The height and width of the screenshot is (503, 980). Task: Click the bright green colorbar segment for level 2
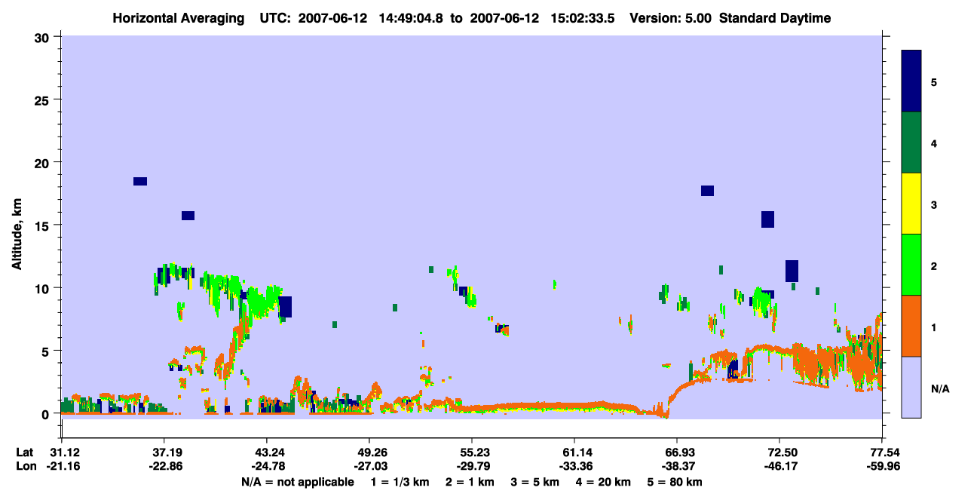click(911, 264)
